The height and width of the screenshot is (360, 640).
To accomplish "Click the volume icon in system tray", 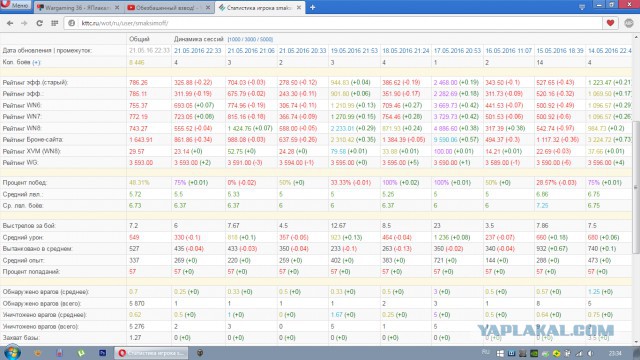I will [x=590, y=353].
